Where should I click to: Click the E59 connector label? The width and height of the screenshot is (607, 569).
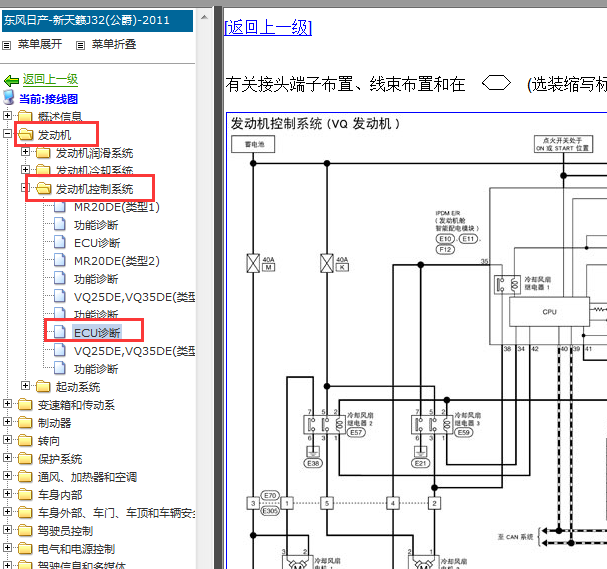point(463,432)
